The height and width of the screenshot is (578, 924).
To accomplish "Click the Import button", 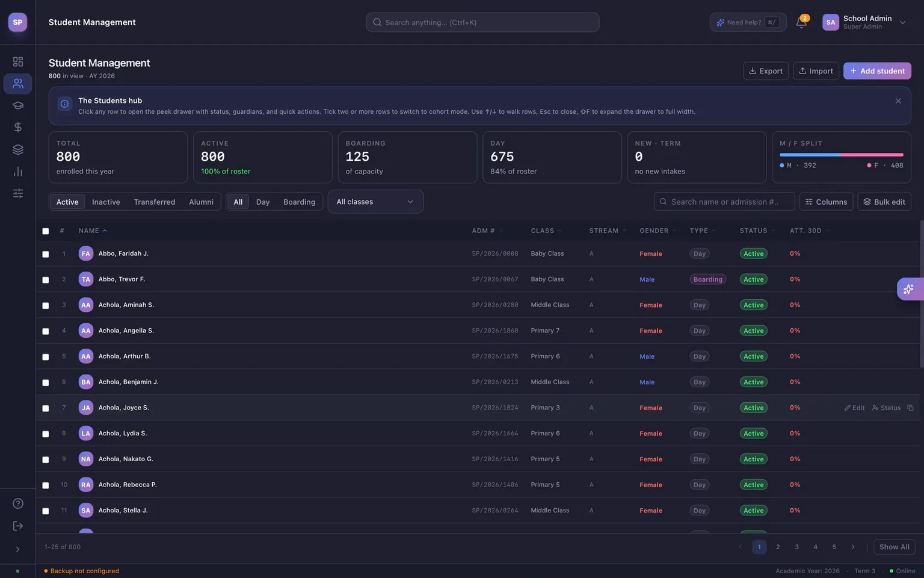I will tap(816, 71).
